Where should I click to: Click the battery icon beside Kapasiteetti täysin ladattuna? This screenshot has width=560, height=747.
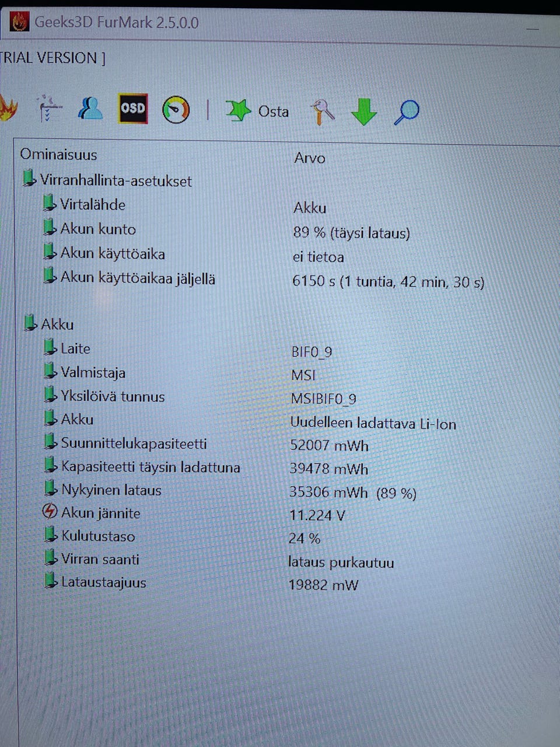pyautogui.click(x=51, y=465)
